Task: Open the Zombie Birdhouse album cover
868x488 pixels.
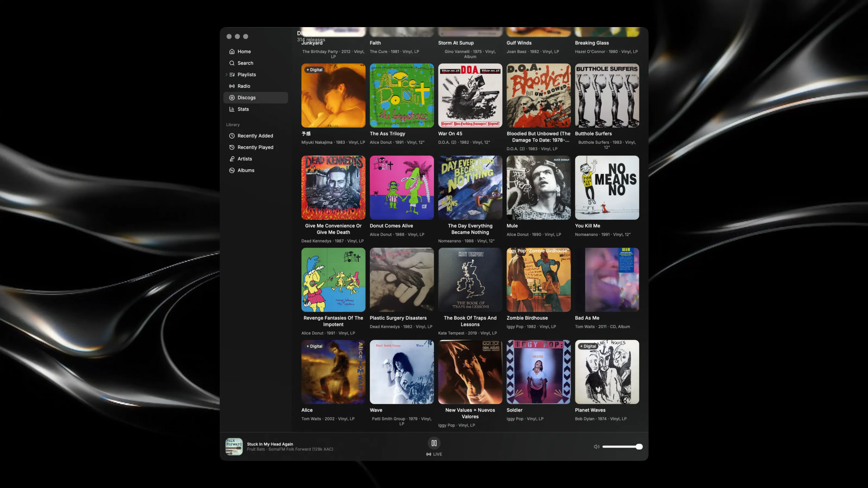Action: click(538, 280)
